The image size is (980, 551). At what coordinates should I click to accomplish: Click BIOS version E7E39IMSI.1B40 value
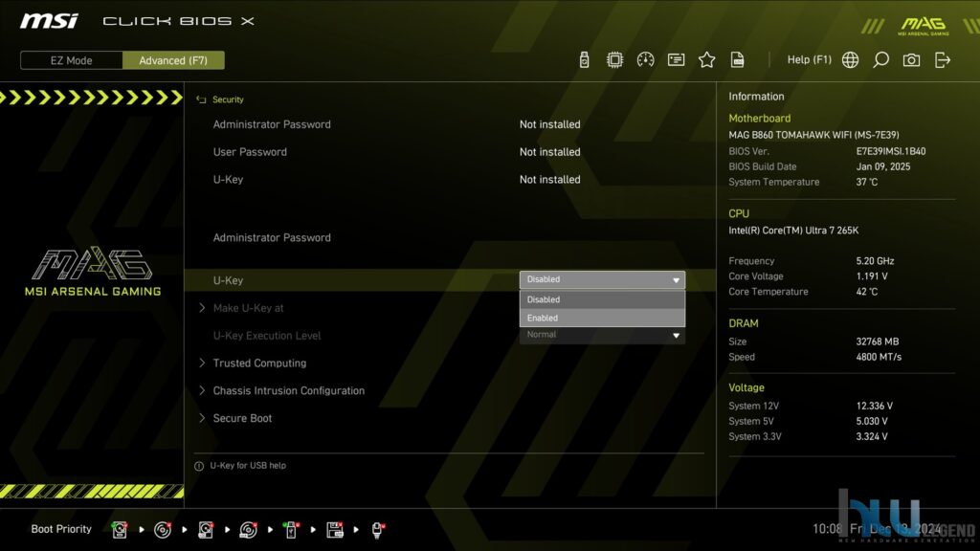pyautogui.click(x=891, y=151)
